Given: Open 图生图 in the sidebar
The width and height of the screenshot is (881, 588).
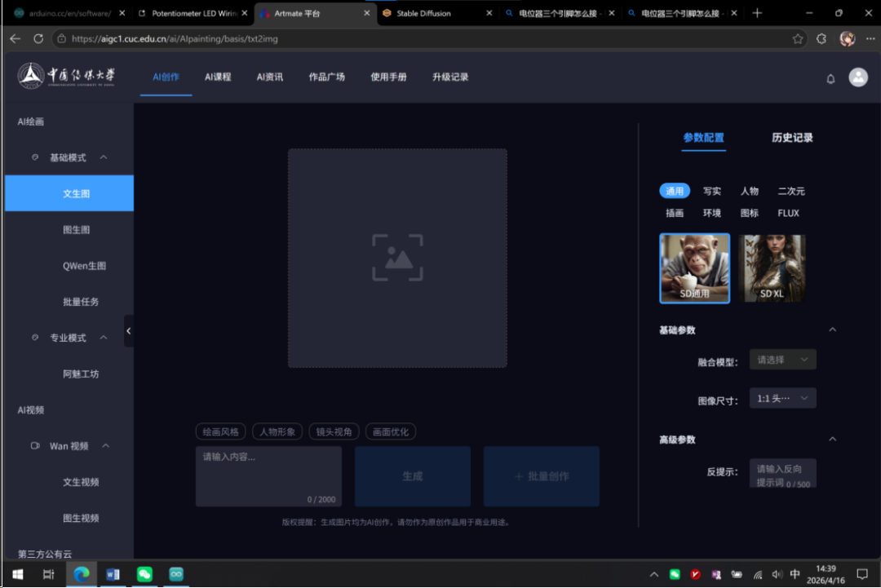Looking at the screenshot, I should tap(76, 230).
